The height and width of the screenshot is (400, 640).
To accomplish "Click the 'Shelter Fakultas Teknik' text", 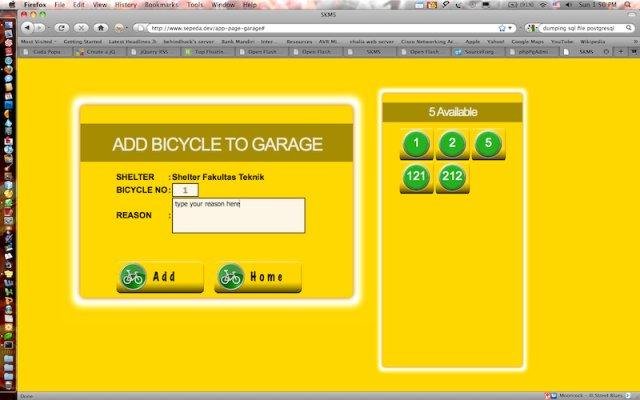I will (218, 177).
